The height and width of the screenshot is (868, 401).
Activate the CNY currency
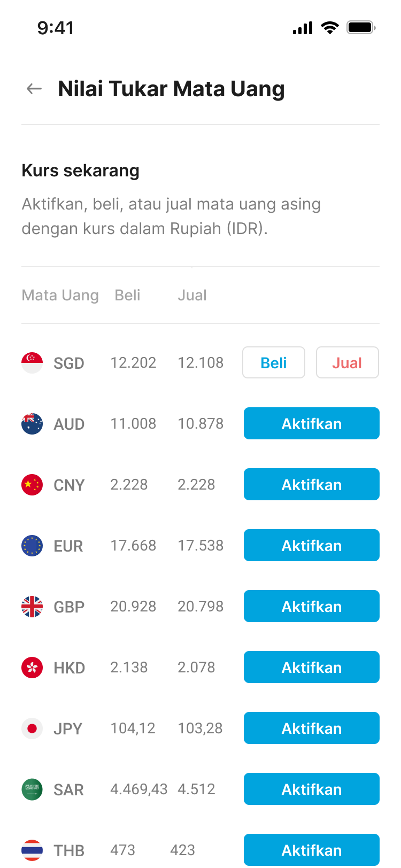311,485
